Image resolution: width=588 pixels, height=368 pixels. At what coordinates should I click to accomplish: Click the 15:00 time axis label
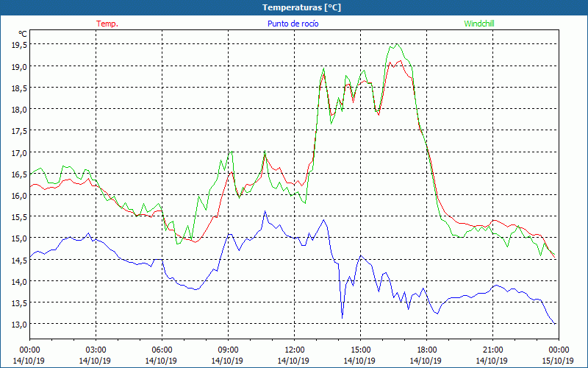pos(360,350)
